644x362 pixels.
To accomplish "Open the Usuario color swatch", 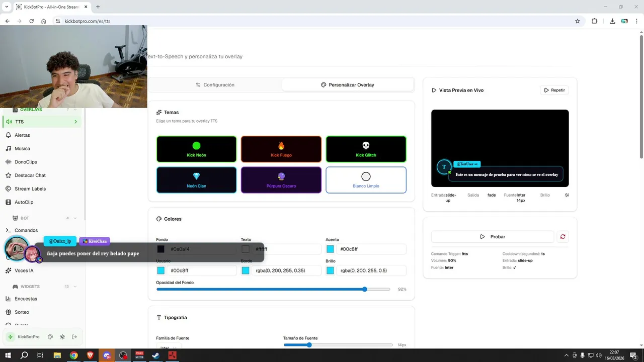I will (x=160, y=270).
